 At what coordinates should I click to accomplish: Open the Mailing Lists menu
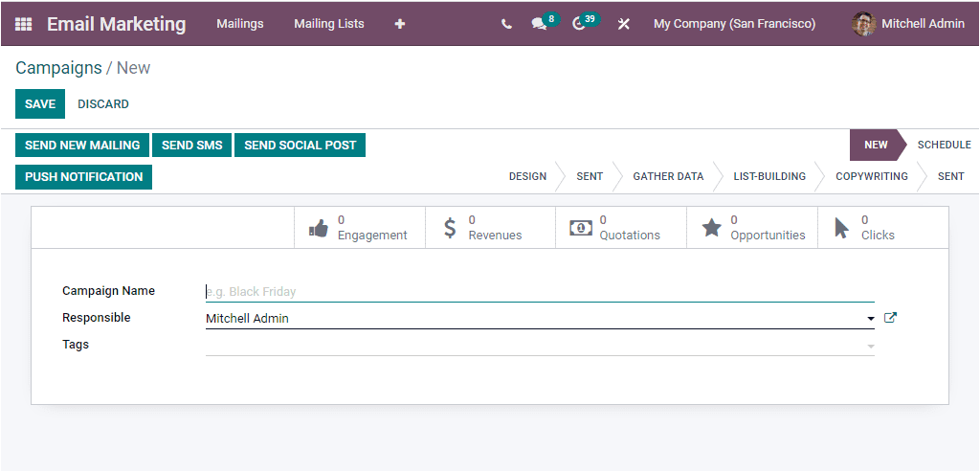click(329, 24)
